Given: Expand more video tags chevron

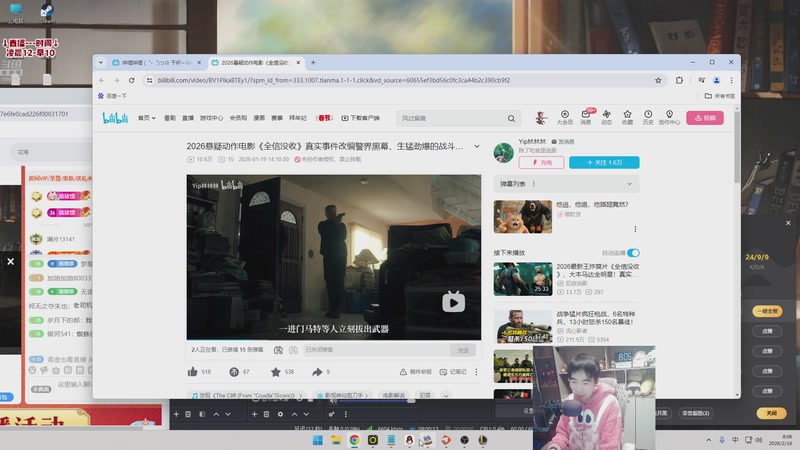Looking at the screenshot, I should click(446, 395).
